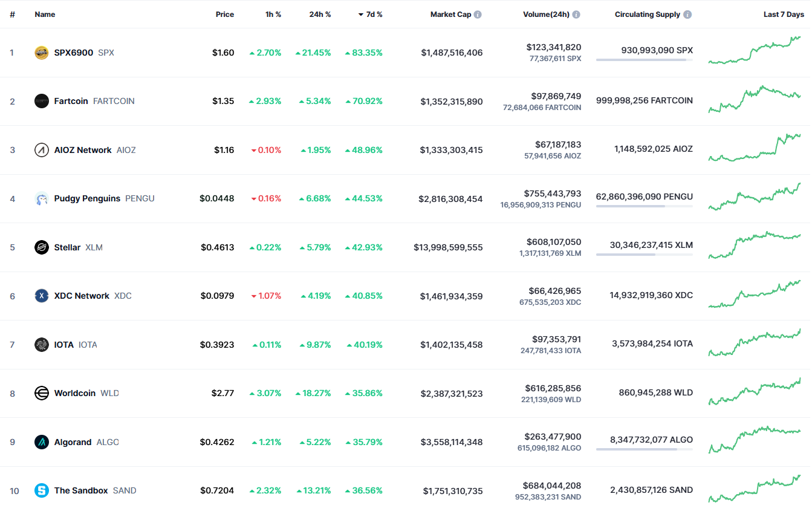Click the XDC Network coin logo

42,296
